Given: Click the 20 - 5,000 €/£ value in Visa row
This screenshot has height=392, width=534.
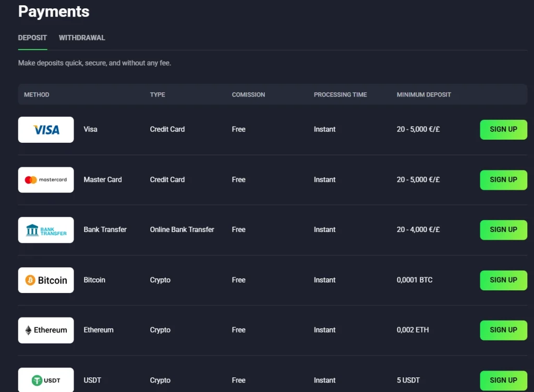Looking at the screenshot, I should coord(418,129).
